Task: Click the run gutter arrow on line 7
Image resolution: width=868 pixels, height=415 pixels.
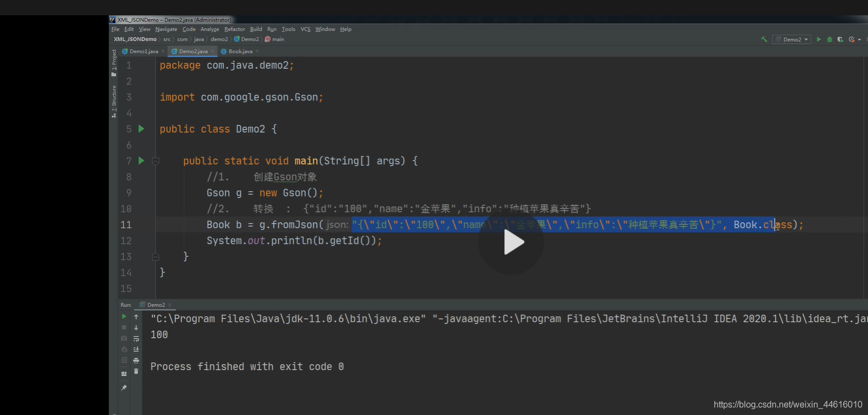Action: click(x=141, y=160)
